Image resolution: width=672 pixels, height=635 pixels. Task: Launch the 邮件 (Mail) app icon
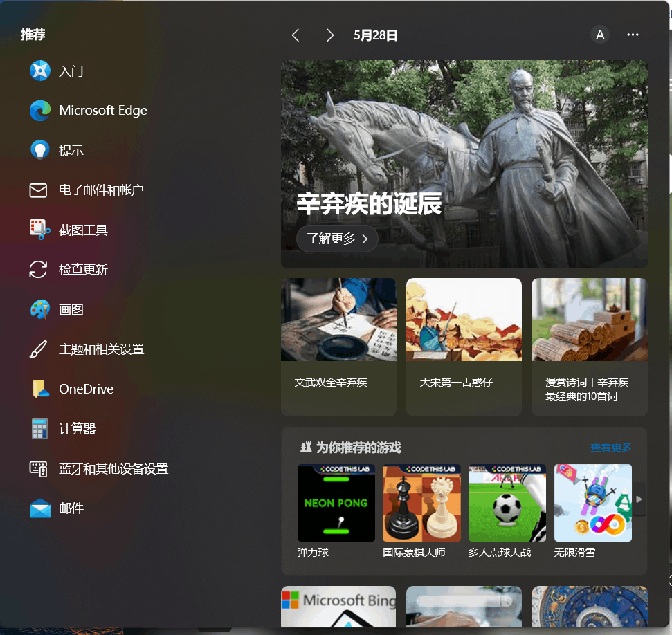(40, 508)
